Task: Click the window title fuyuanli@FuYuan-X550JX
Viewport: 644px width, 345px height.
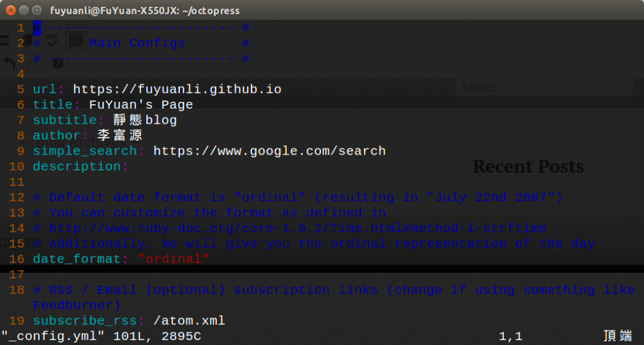Action: click(x=145, y=11)
